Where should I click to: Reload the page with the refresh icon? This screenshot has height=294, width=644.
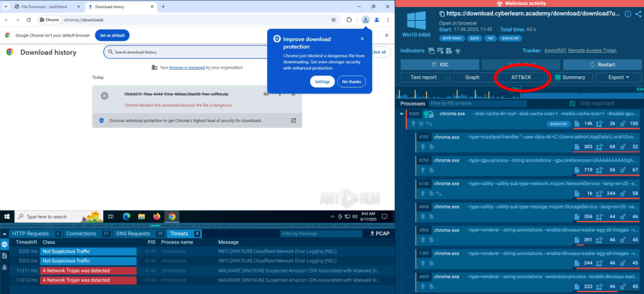(x=28, y=20)
